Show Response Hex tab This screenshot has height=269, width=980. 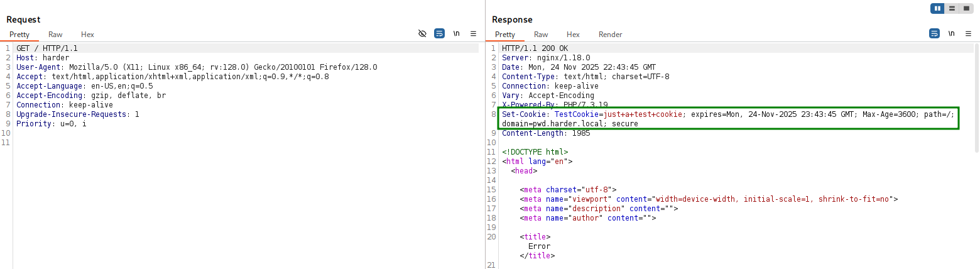point(573,35)
